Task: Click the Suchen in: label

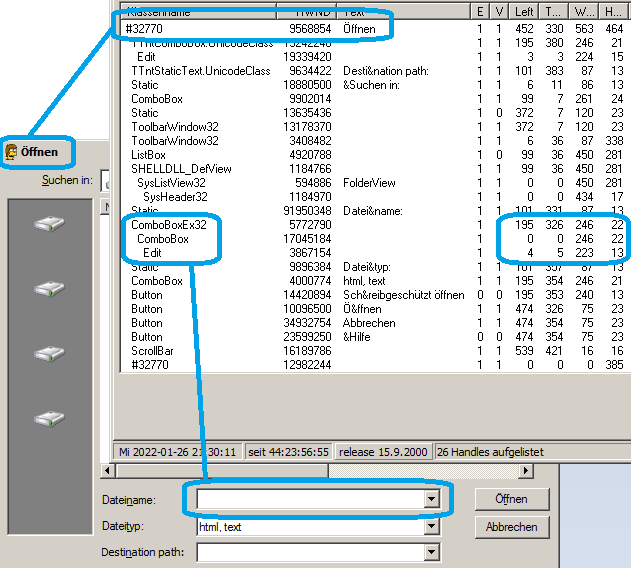Action: [x=67, y=180]
